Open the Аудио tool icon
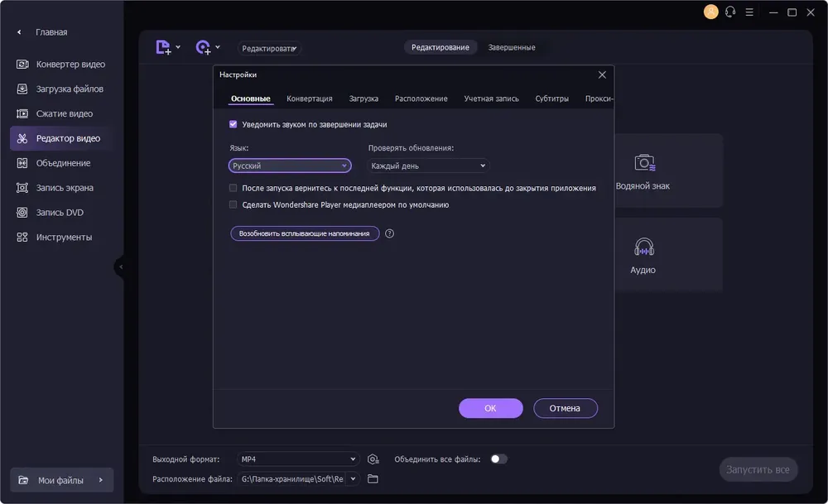 tap(643, 247)
